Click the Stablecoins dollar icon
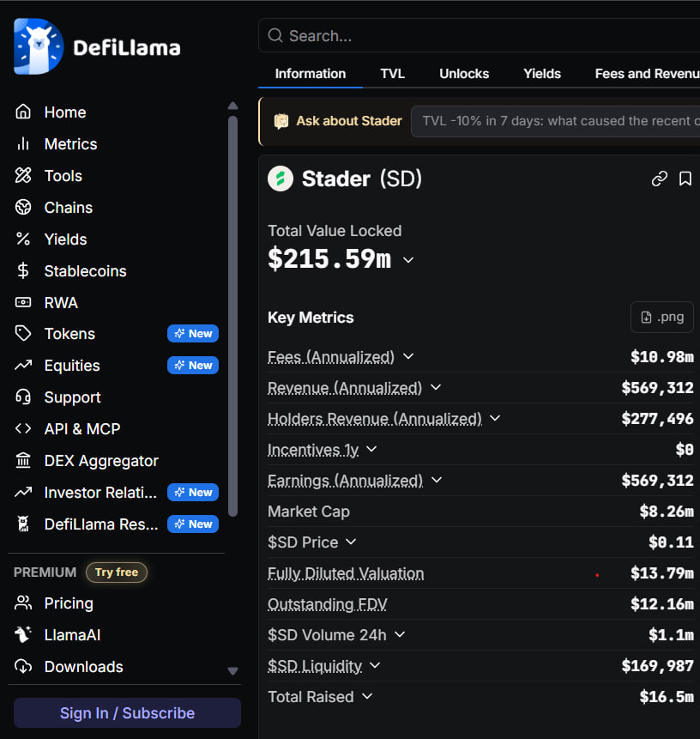The width and height of the screenshot is (700, 739). point(23,270)
